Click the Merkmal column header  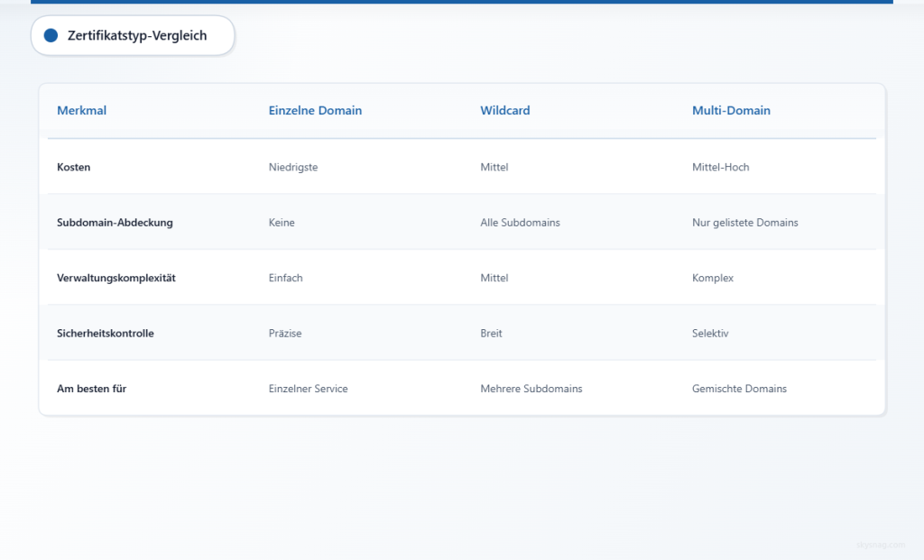[81, 110]
